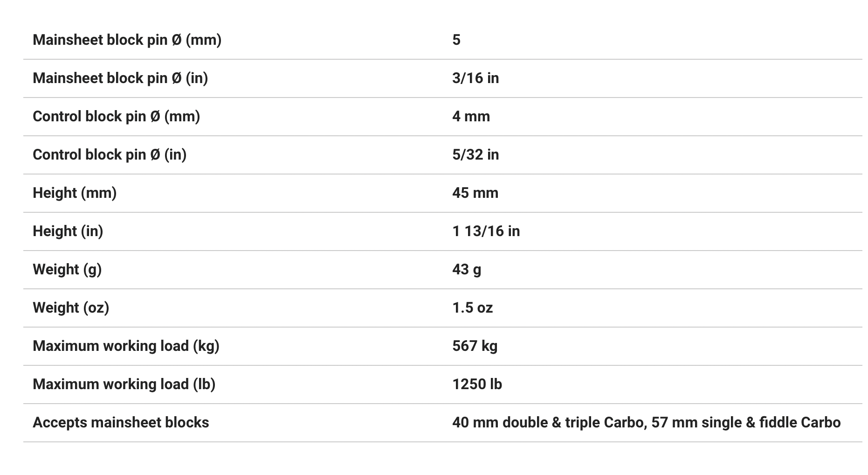Click the '43 g' weight value
This screenshot has width=868, height=475.
tap(467, 270)
